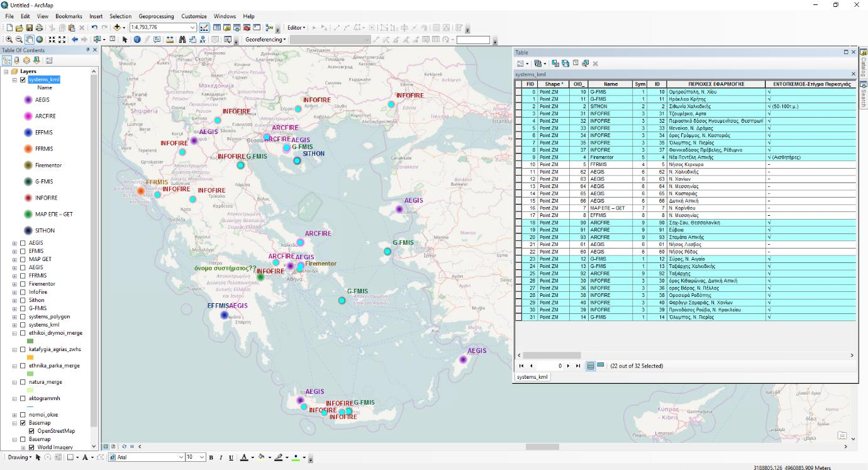The width and height of the screenshot is (868, 470).
Task: Click the AEGIS purple legend symbol
Action: click(x=28, y=99)
